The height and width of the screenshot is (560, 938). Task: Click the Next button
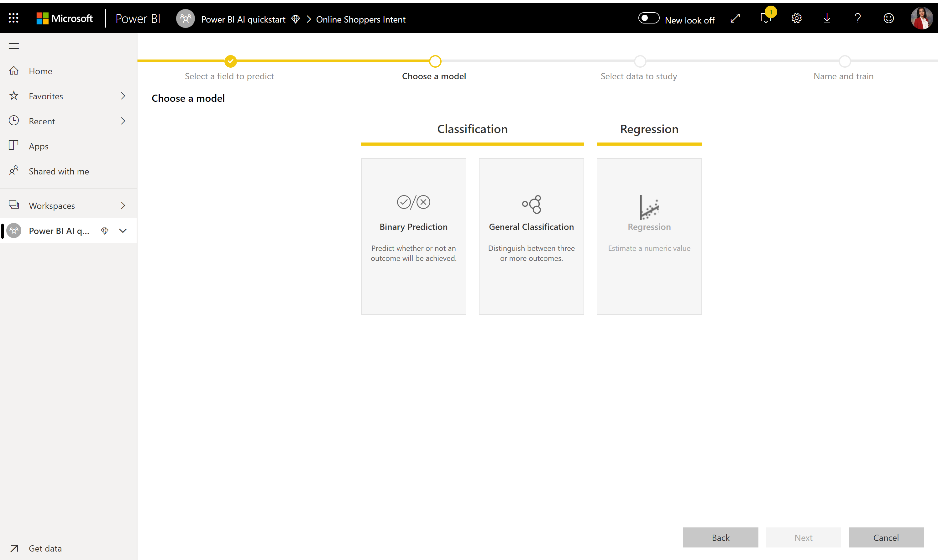[803, 537]
